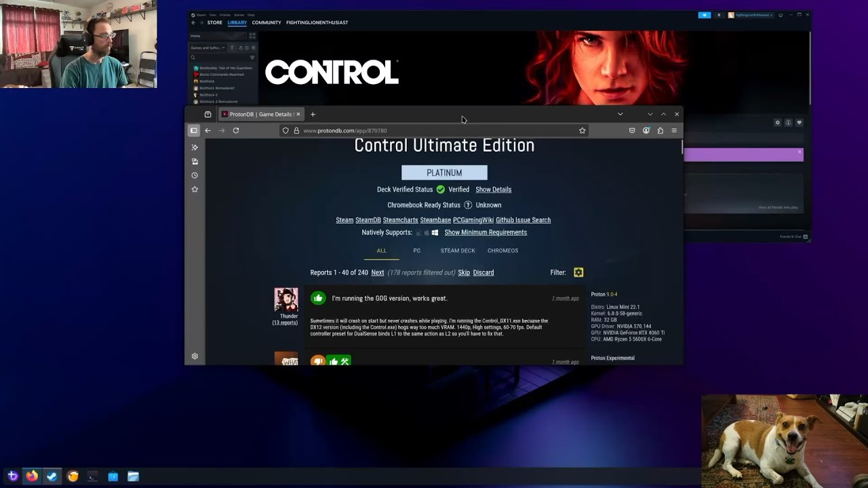Focus the protondb.com address bar
Viewport: 868px width, 488px height.
tap(434, 130)
